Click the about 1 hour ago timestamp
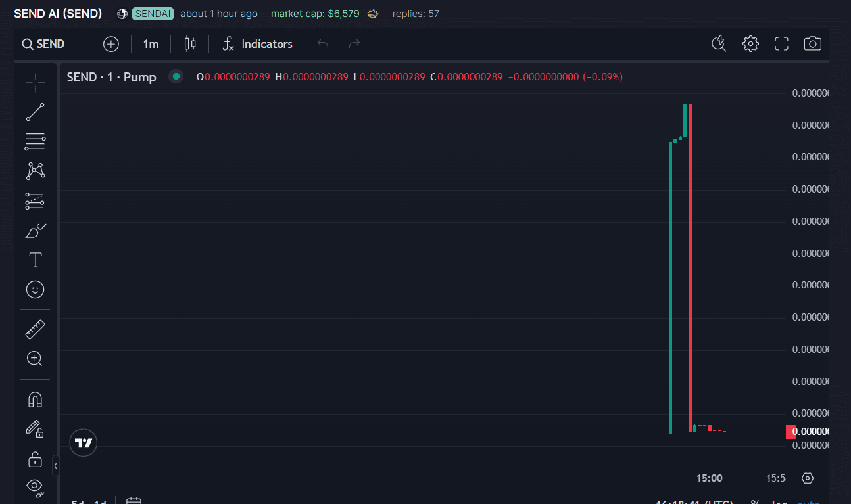Screen dimensions: 851x504 click(219, 14)
